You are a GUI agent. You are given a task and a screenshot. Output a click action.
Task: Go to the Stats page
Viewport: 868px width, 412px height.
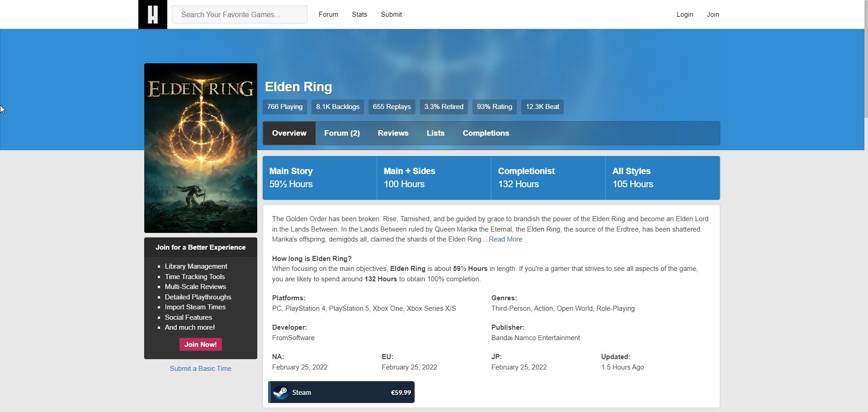coord(359,14)
